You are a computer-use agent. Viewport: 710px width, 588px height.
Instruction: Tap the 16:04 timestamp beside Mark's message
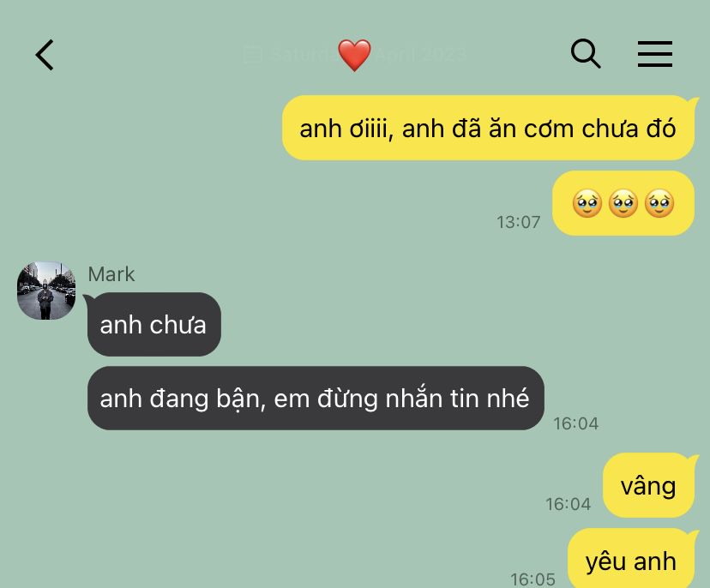[x=576, y=423]
